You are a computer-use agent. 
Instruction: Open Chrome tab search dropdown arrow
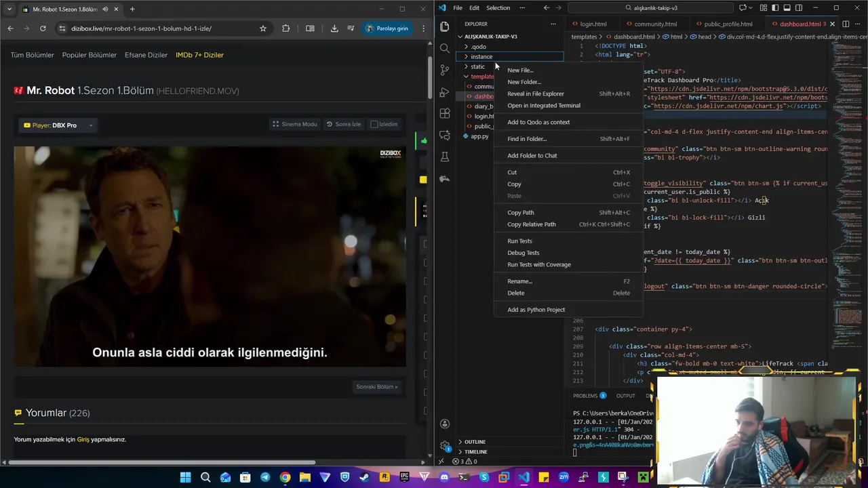pos(9,9)
